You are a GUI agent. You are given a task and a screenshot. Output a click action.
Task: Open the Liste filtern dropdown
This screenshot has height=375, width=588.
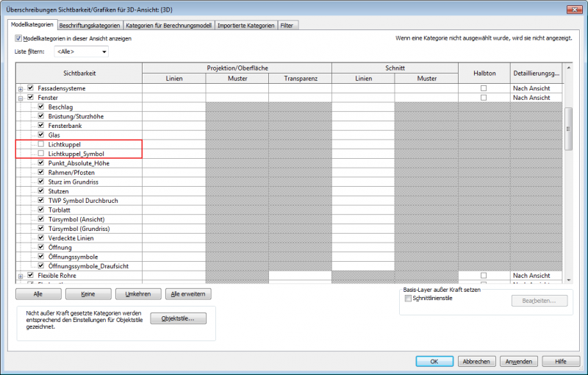tap(81, 51)
